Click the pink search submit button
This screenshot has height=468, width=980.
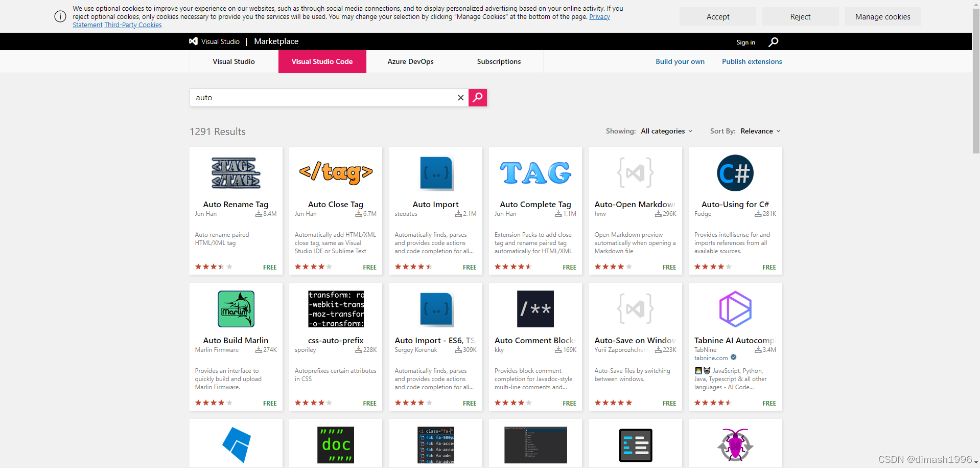coord(478,97)
